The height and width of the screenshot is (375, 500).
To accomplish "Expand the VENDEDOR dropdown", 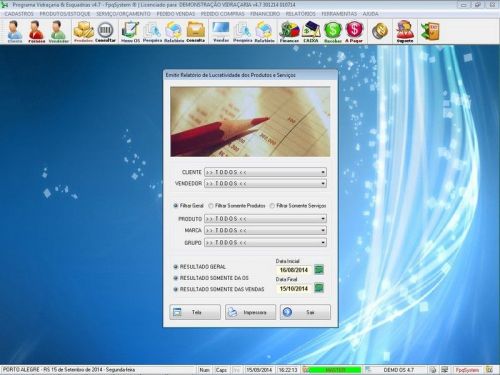I will [x=323, y=184].
